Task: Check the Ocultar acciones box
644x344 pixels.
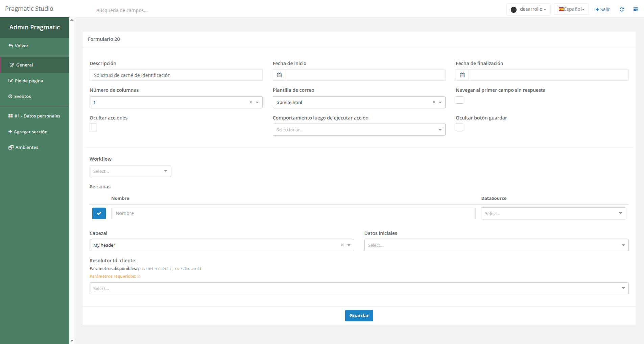Action: point(93,127)
